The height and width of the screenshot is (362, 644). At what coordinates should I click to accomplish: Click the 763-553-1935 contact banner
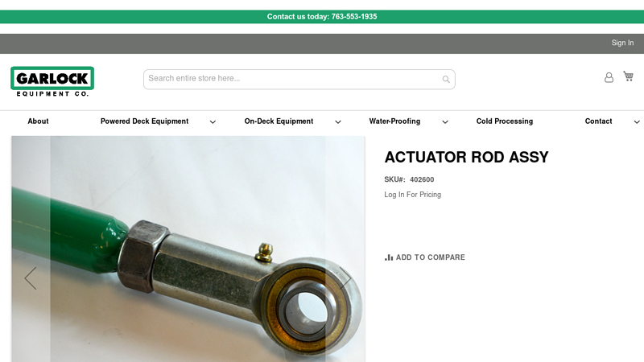[x=322, y=17]
